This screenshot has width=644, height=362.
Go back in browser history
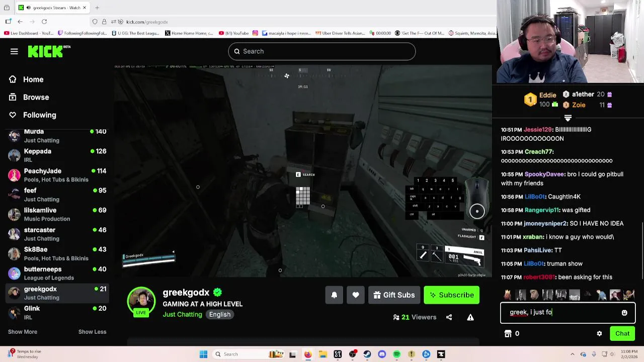point(20,22)
